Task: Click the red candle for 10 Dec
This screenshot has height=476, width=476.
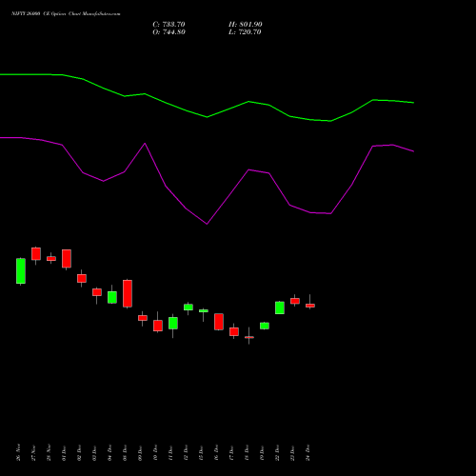Action: (158, 326)
